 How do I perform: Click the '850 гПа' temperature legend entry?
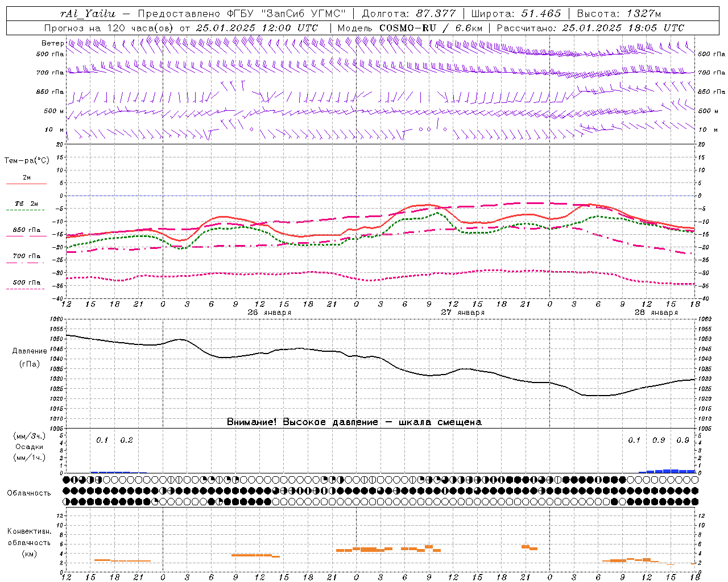27,230
